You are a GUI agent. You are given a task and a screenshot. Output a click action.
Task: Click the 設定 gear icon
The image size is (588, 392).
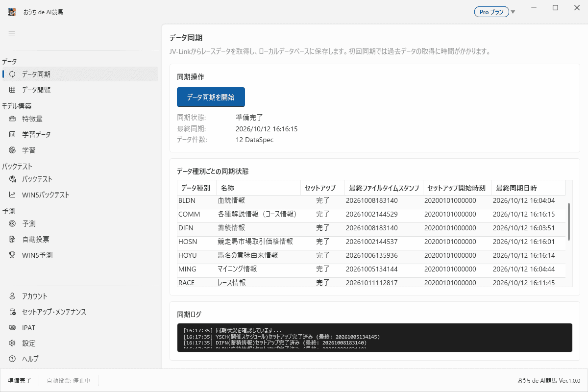[x=12, y=343]
